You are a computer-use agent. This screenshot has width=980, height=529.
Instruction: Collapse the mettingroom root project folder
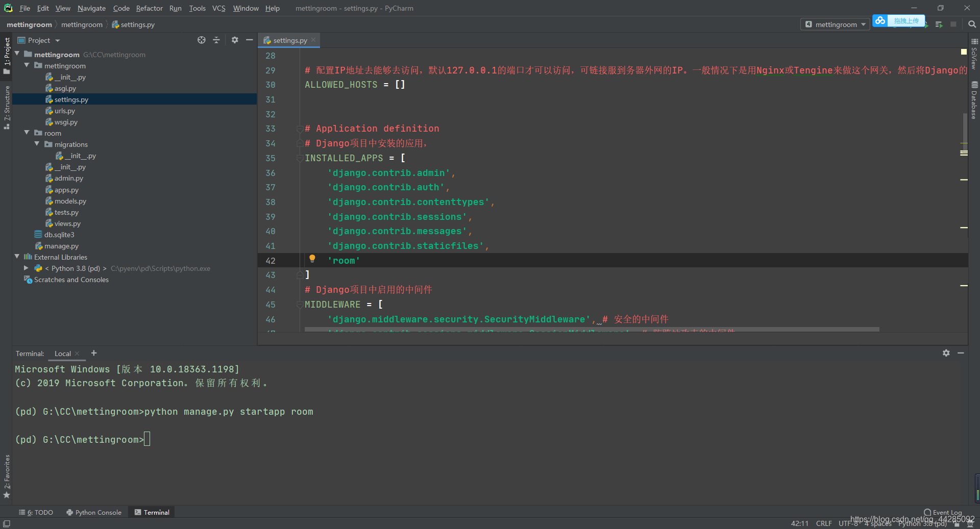tap(17, 54)
